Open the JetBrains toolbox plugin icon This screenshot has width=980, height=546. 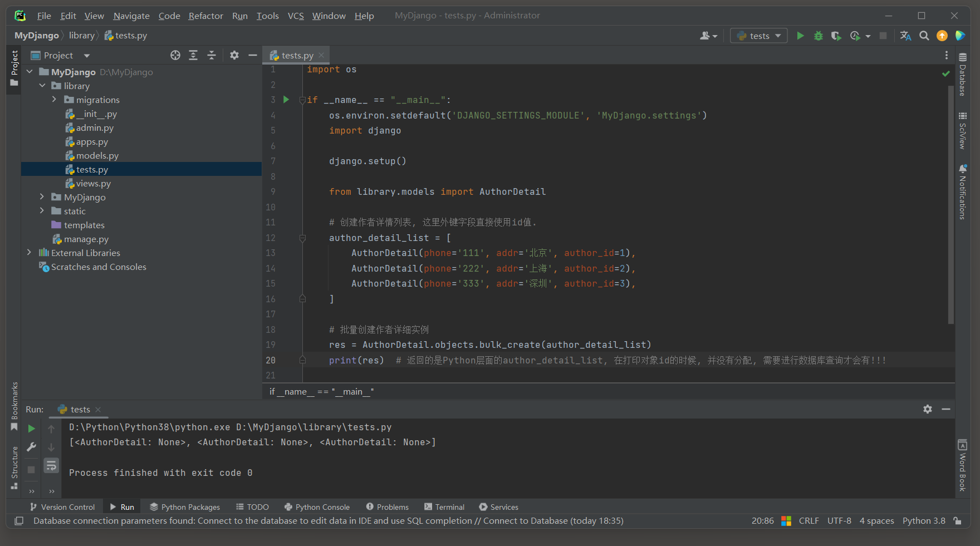pyautogui.click(x=961, y=36)
